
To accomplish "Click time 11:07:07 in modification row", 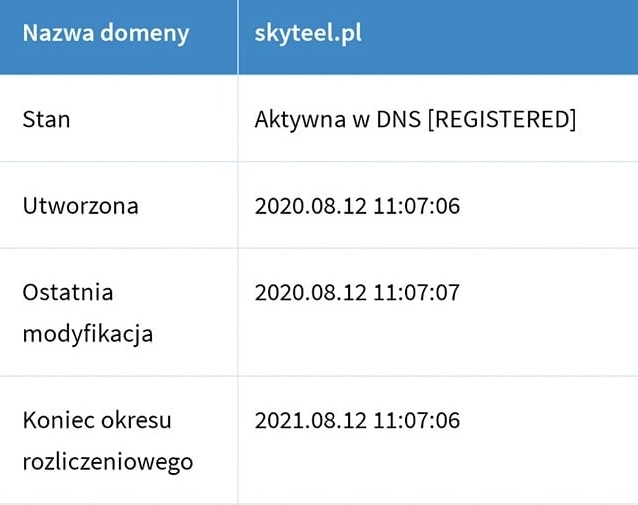I will [x=416, y=293].
